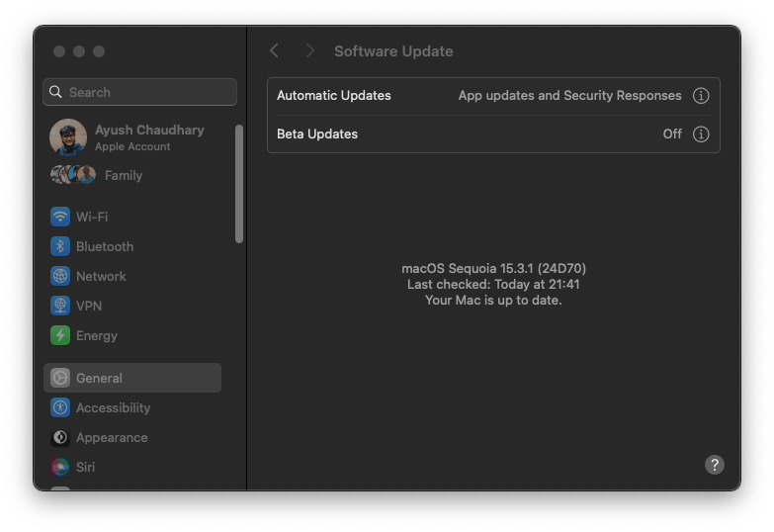This screenshot has height=532, width=774.
Task: Show info for Beta Updates
Action: (x=701, y=133)
